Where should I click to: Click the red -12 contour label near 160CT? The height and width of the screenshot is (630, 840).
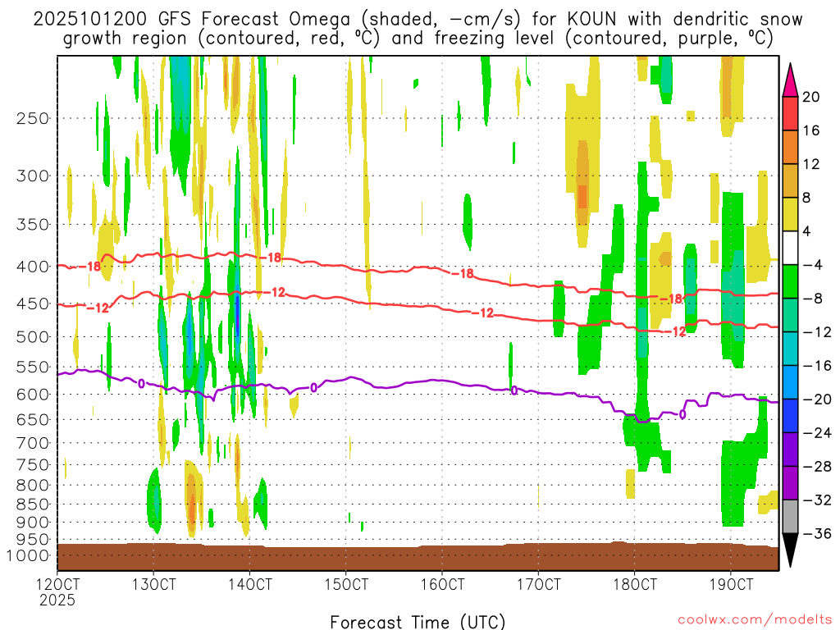482,313
